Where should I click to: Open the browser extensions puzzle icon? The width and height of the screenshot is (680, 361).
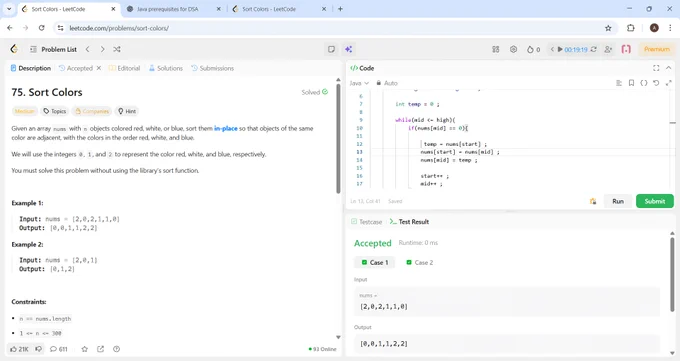(x=631, y=28)
